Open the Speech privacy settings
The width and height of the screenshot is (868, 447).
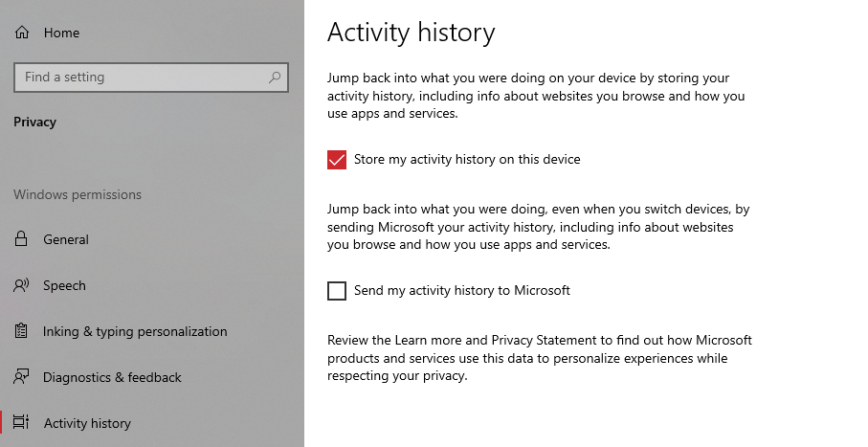(64, 285)
